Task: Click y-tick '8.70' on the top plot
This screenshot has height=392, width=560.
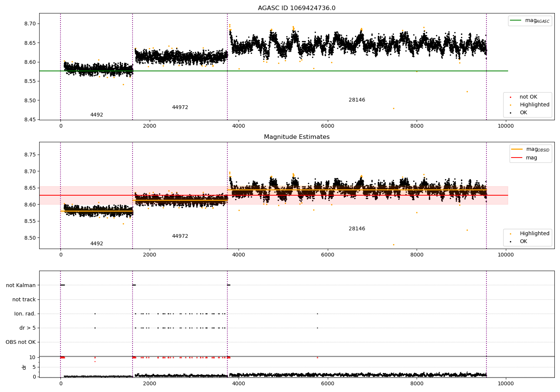Action: (30, 24)
